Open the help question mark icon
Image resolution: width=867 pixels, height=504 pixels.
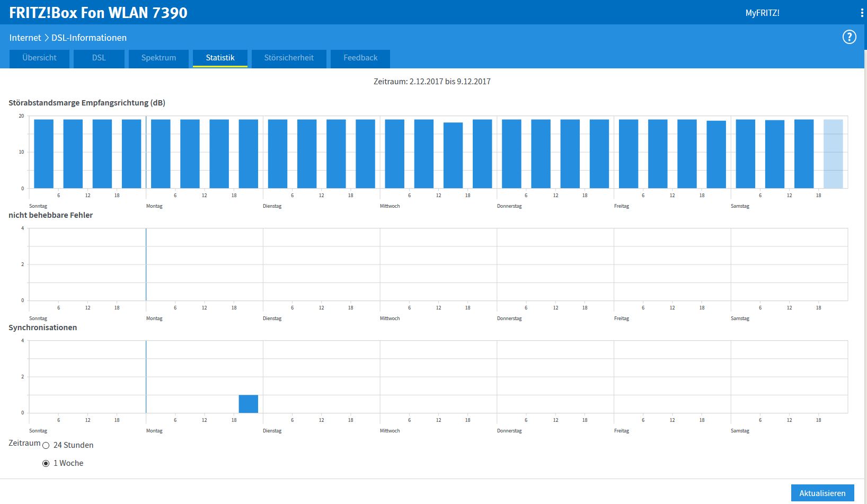point(849,37)
